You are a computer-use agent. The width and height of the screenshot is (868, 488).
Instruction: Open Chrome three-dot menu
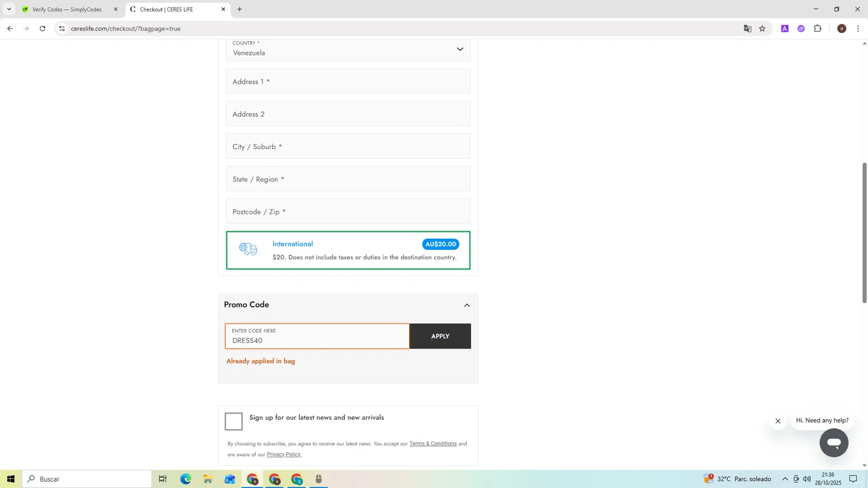[858, 28]
